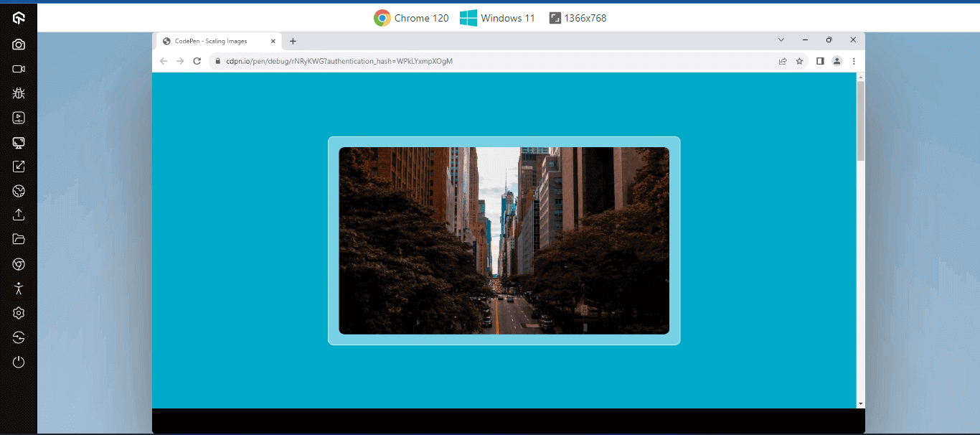The width and height of the screenshot is (980, 435).
Task: Open the Chrome 120 browser selector
Action: [411, 18]
